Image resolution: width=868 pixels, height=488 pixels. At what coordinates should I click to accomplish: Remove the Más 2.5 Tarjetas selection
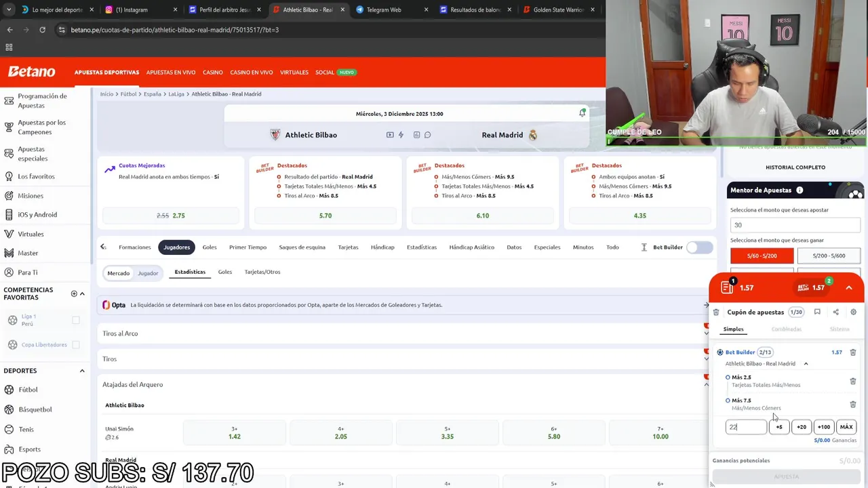tap(853, 381)
